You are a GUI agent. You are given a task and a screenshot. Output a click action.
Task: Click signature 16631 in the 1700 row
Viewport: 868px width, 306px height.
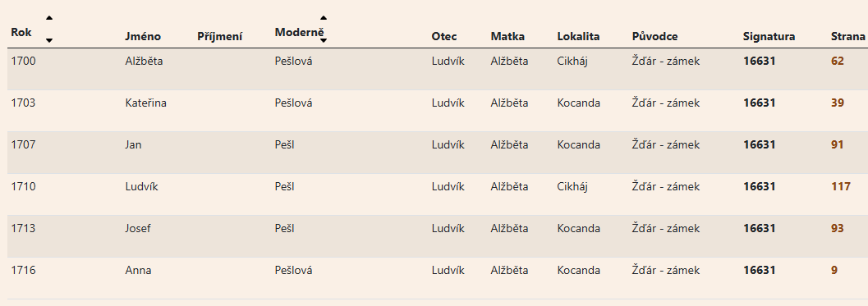pyautogui.click(x=759, y=61)
